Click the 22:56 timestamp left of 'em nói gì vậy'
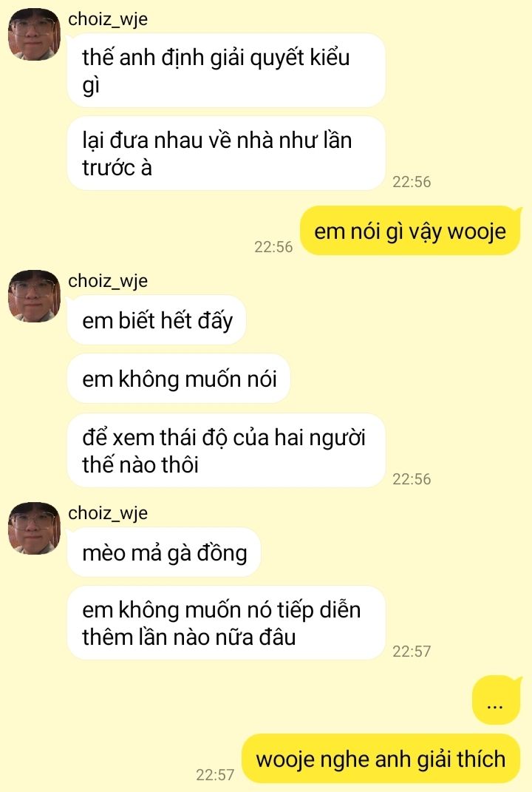Image resolution: width=532 pixels, height=792 pixels. coord(273,247)
